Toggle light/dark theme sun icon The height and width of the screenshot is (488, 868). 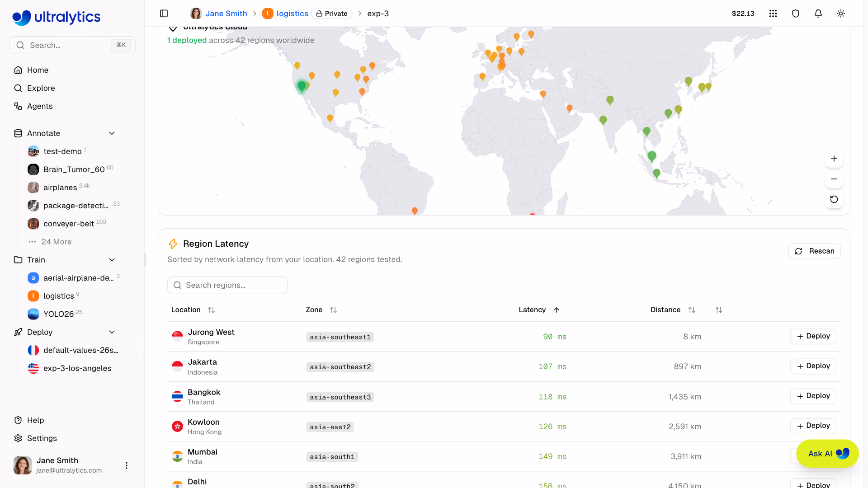tap(841, 14)
